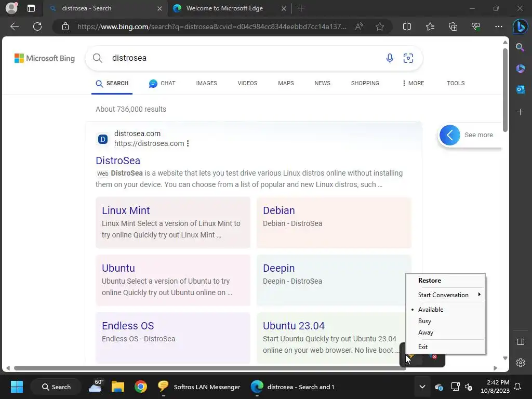
Task: Refresh the Bing search page
Action: [x=37, y=26]
